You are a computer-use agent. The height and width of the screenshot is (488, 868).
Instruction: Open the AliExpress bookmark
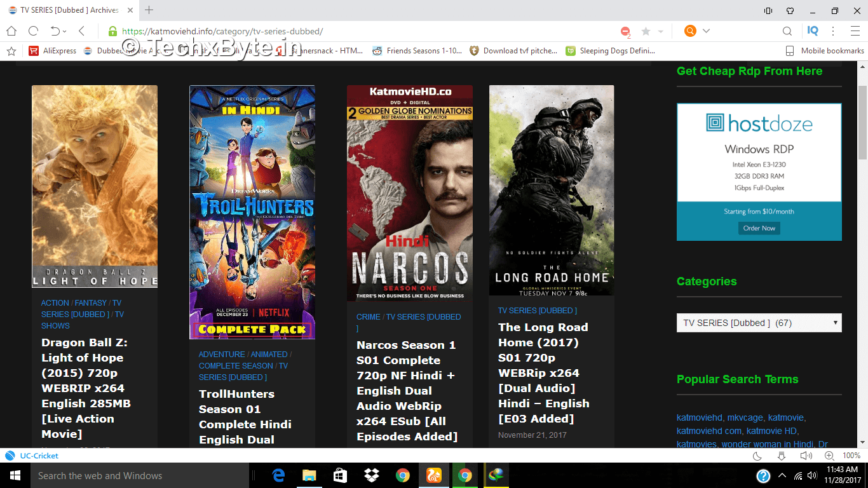coord(53,51)
